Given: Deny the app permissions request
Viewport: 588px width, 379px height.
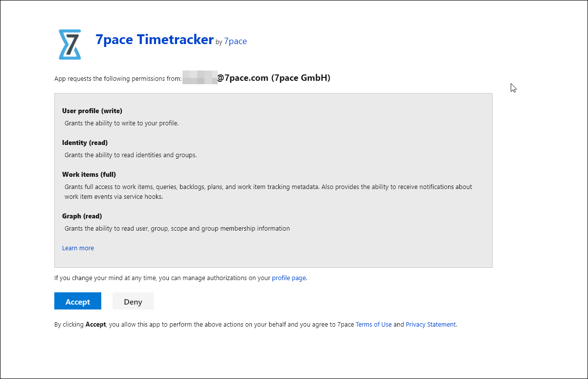Looking at the screenshot, I should [133, 301].
